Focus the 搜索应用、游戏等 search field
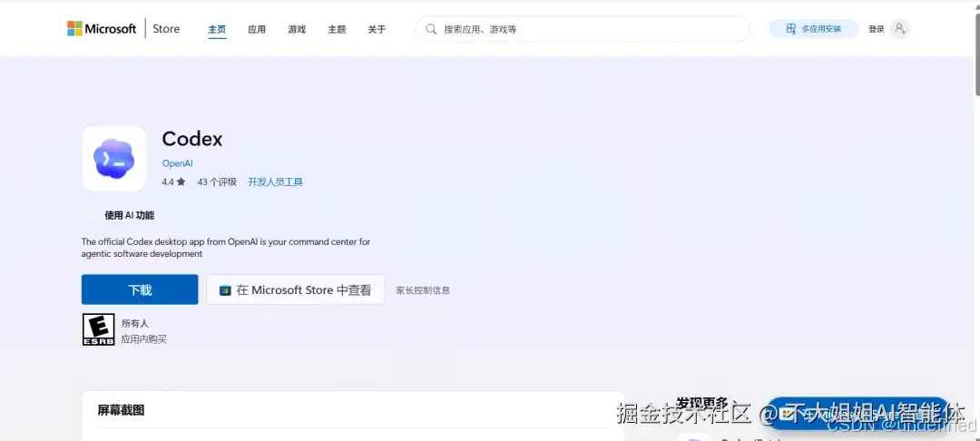Screen dimensions: 980x441 pos(583,29)
